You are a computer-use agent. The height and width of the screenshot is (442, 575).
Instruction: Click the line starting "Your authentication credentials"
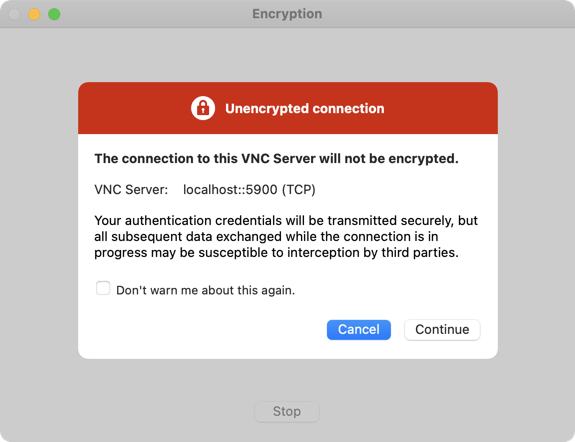(x=286, y=220)
